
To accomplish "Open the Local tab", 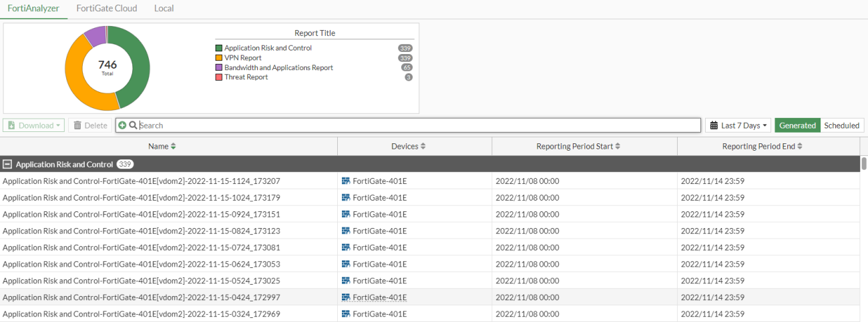I will (164, 9).
